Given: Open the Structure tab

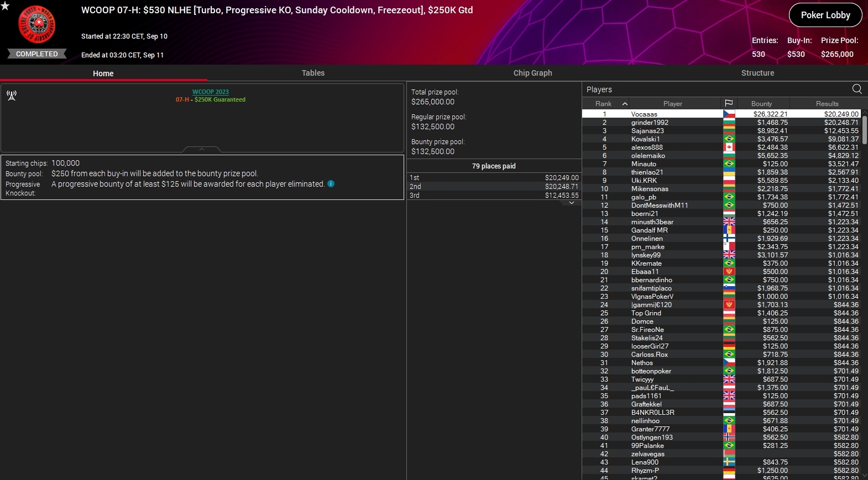Looking at the screenshot, I should [x=757, y=73].
